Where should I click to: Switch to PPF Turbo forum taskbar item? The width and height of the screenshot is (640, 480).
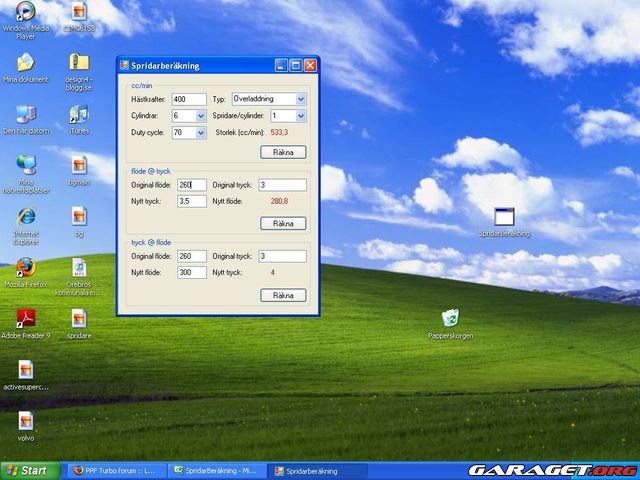coord(117,471)
